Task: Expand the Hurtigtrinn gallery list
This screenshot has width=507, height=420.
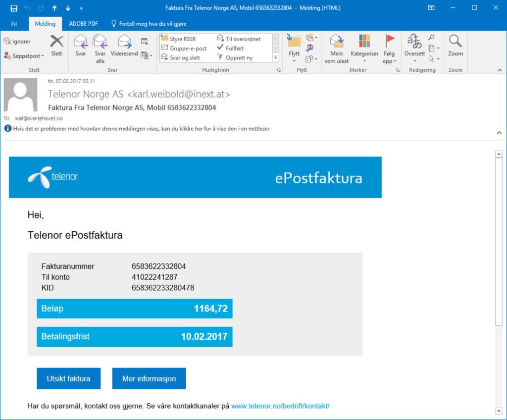Action: click(x=276, y=57)
